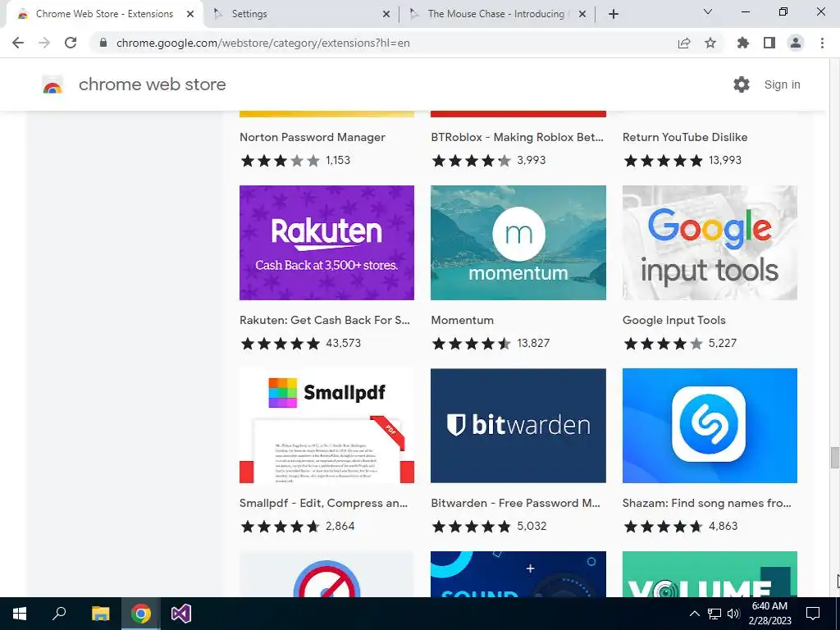Open the tab search dropdown arrow

pyautogui.click(x=708, y=11)
